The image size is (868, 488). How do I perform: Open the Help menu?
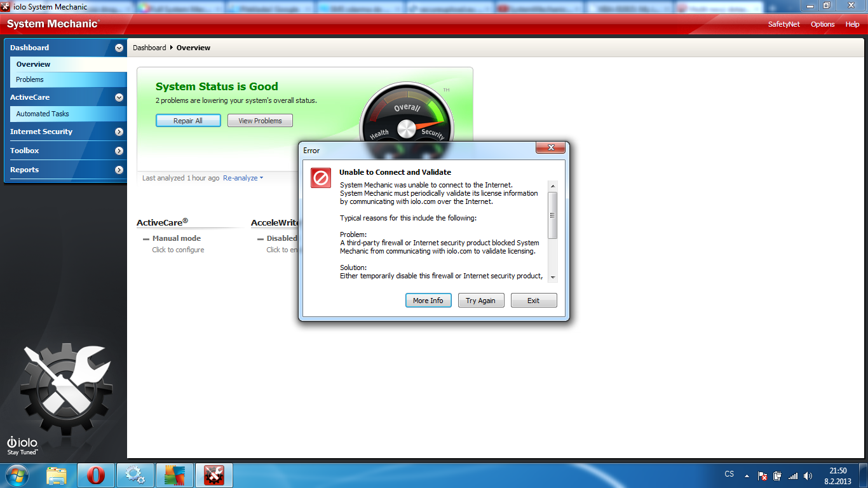pyautogui.click(x=852, y=24)
